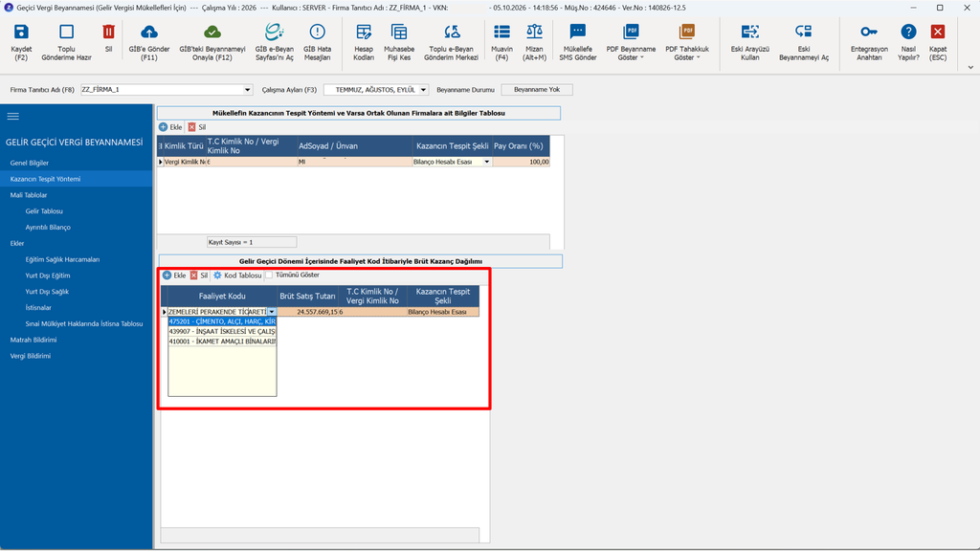The image size is (980, 551).
Task: Click the Brüt Satış Tutarı cell 24.557.669,15
Action: point(308,312)
